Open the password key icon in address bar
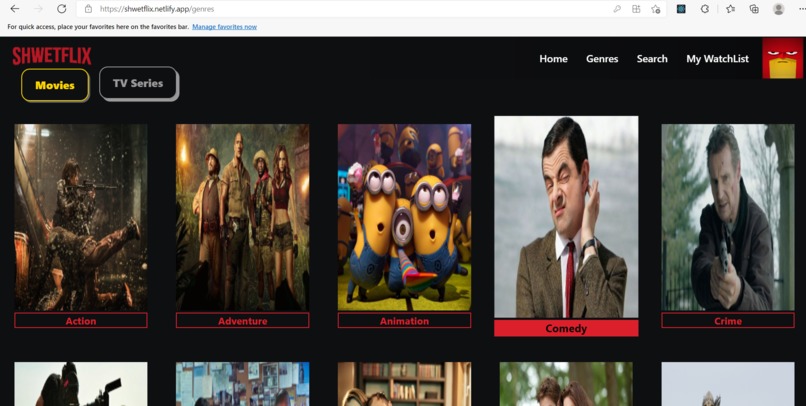806x406 pixels. coord(617,9)
